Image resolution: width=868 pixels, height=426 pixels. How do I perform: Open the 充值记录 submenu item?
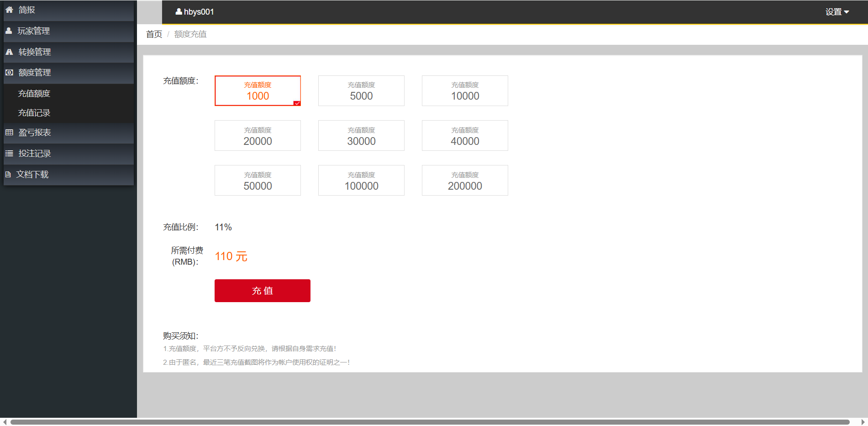tap(34, 113)
